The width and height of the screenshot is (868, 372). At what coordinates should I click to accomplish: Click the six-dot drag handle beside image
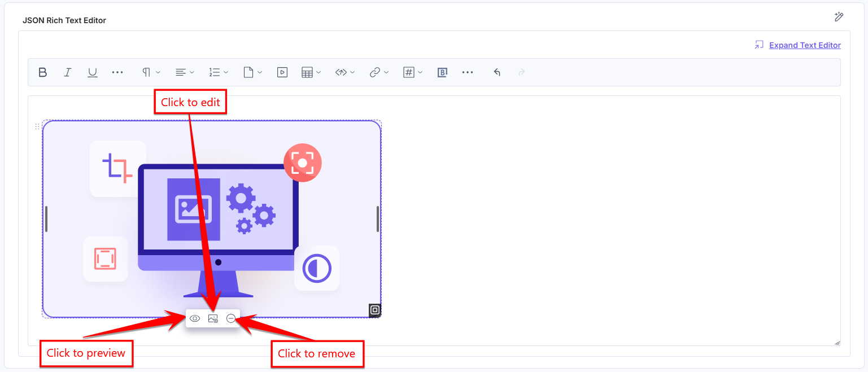point(38,126)
